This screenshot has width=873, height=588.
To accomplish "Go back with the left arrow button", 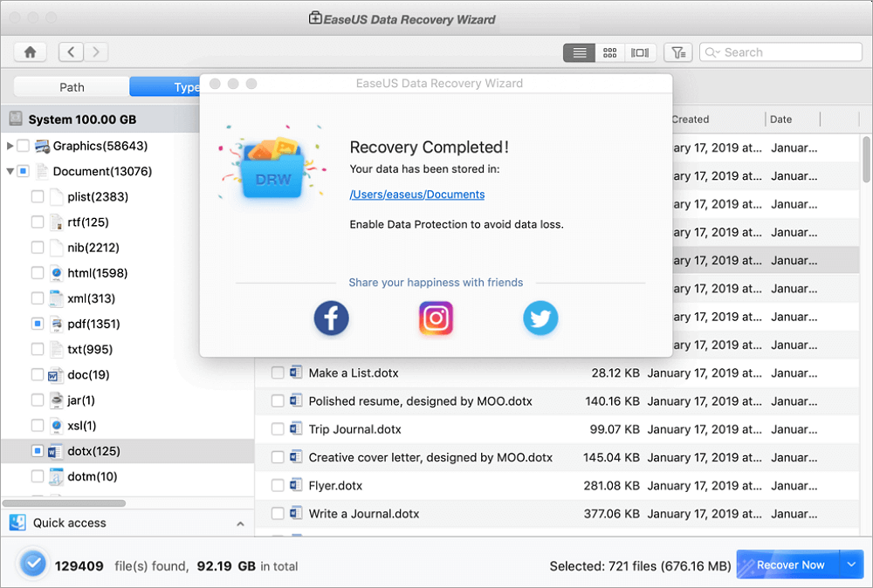I will click(72, 52).
